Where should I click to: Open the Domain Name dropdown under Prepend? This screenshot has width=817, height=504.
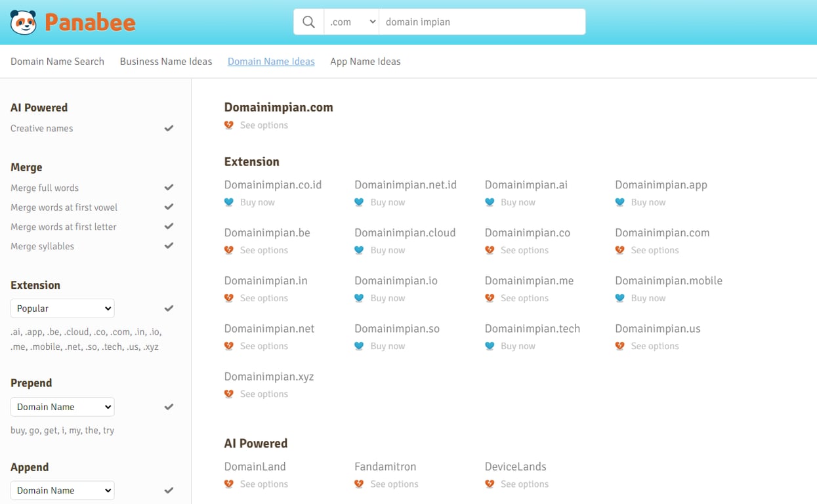click(62, 407)
